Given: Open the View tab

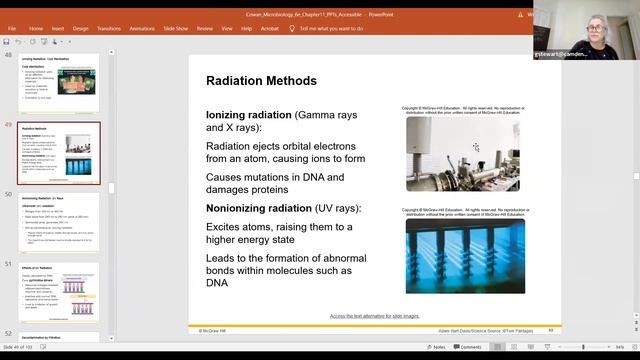Looking at the screenshot, I should point(227,29).
